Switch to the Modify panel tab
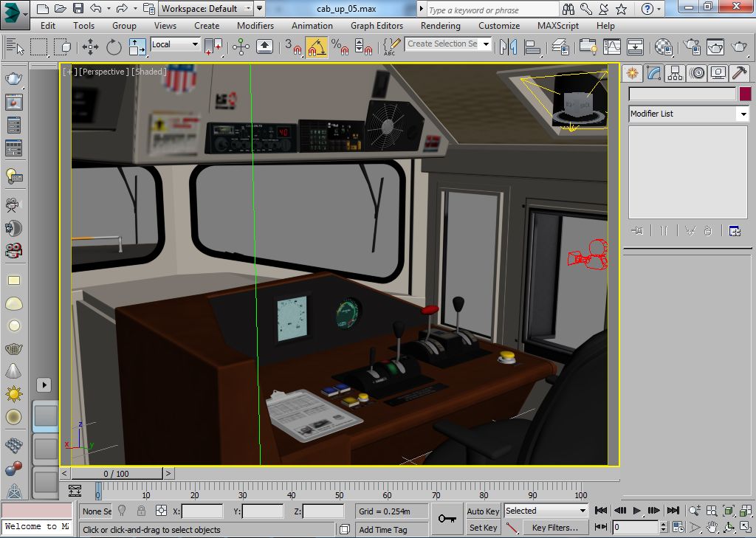 [x=654, y=73]
